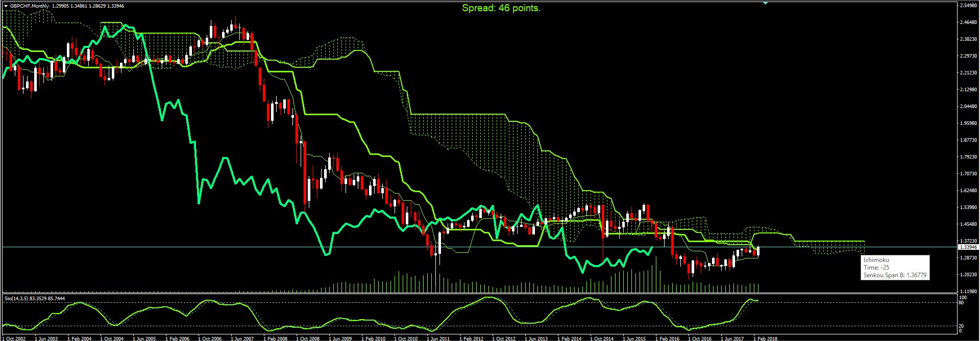Viewport: 980px width, 341px height.
Task: Click the 1.87730 price scale label
Action: (x=968, y=140)
